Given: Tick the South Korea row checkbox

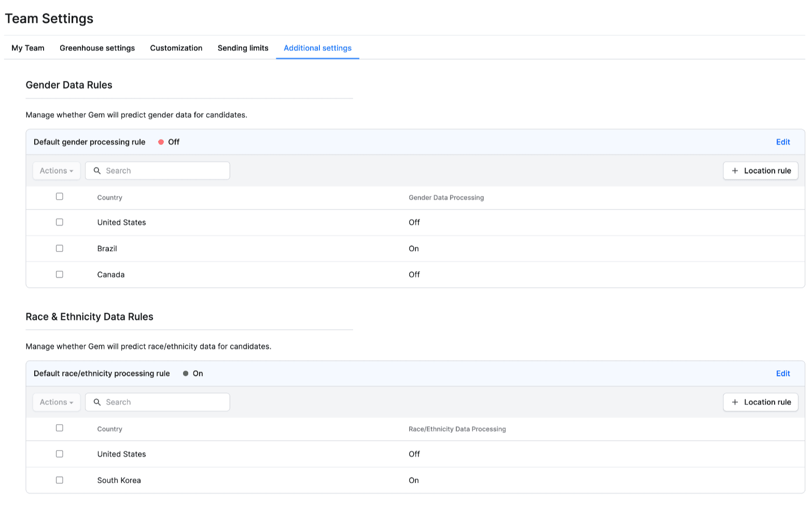Looking at the screenshot, I should (x=60, y=480).
